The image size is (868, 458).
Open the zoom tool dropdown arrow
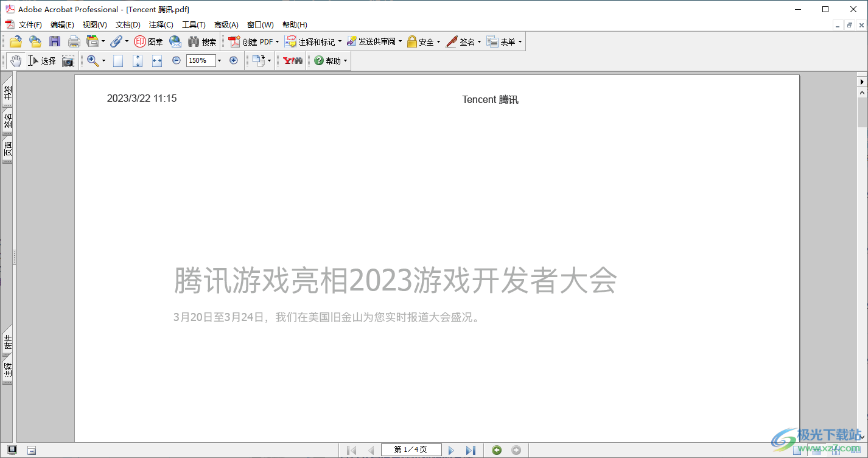[103, 61]
